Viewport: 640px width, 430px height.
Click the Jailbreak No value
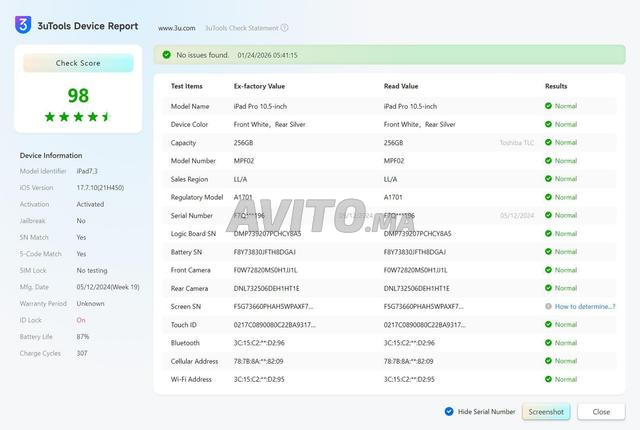(81, 221)
